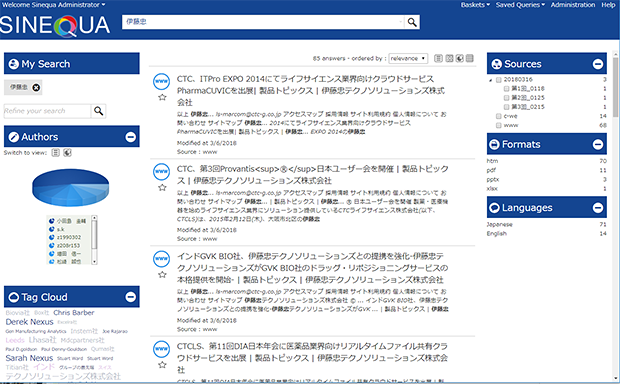620x384 pixels.
Task: Switch results to grid view icon
Action: click(x=449, y=59)
